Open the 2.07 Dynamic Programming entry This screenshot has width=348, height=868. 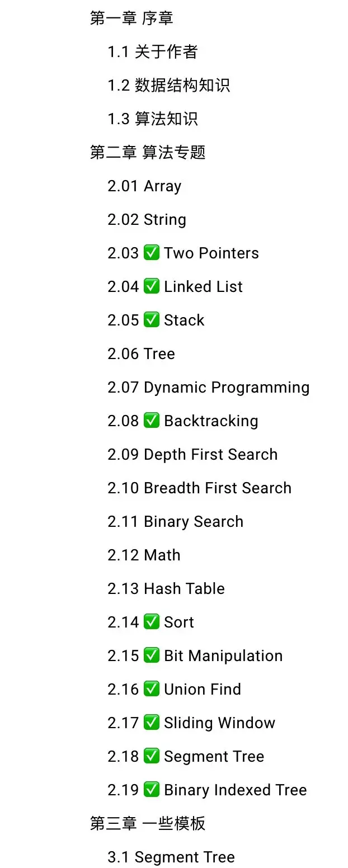coord(209,388)
